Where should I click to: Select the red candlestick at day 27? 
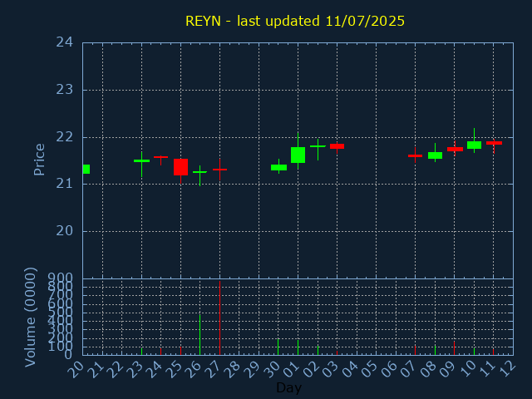tap(219, 170)
